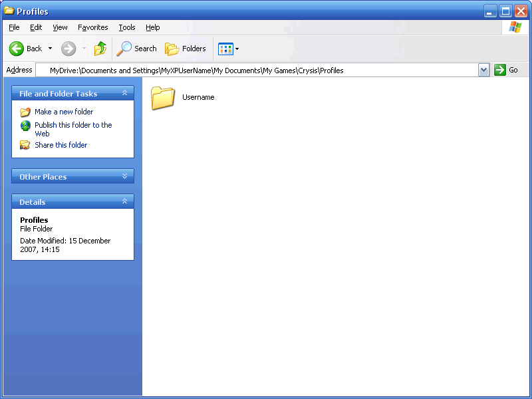Open the Views icon menu

225,49
